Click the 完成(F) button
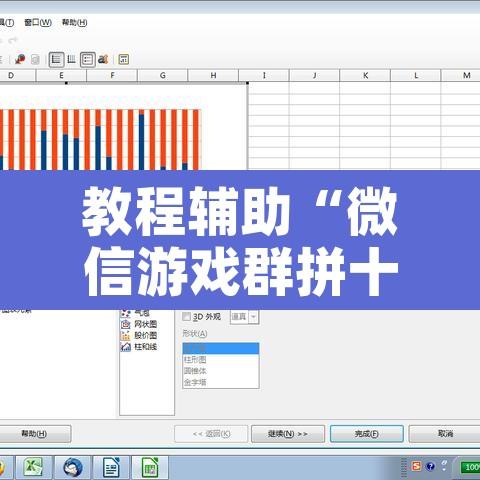This screenshot has width=480, height=480. coord(367,434)
